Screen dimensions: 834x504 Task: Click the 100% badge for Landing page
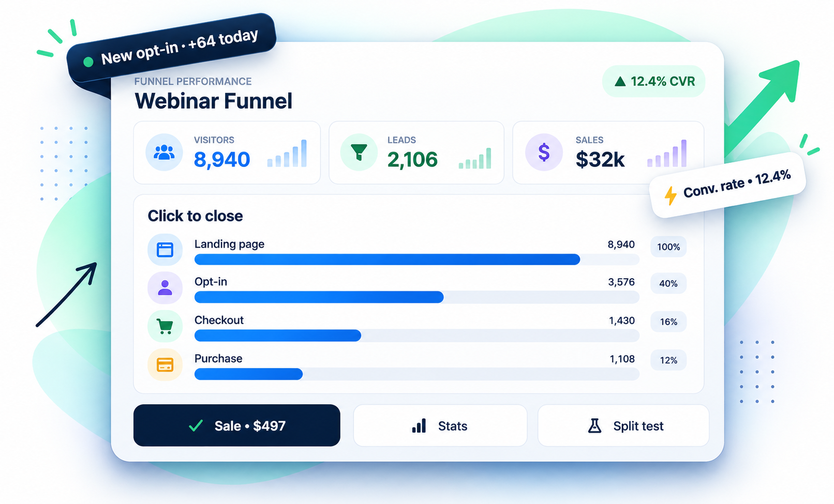668,247
